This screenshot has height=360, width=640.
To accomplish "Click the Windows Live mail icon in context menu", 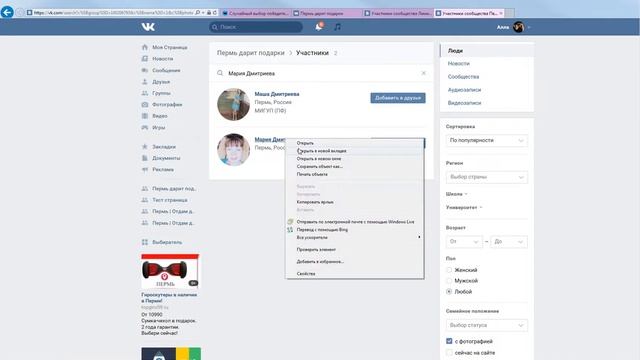I will pos(290,222).
